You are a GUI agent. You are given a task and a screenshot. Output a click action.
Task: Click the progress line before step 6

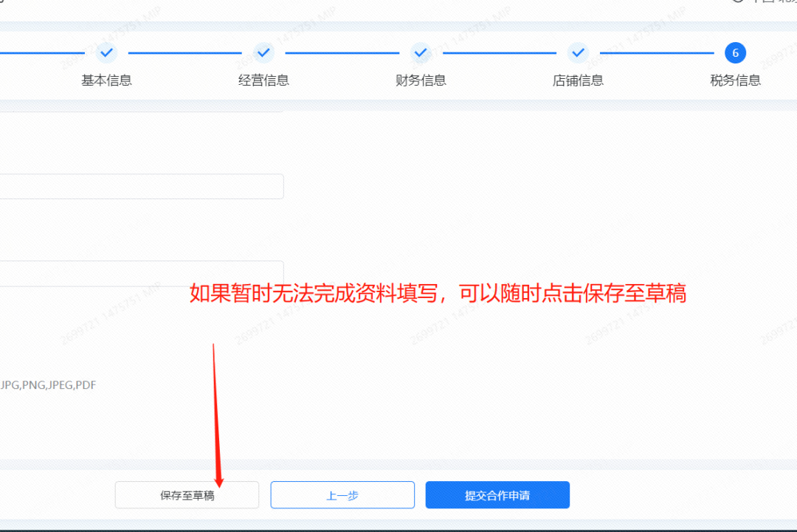pos(657,52)
